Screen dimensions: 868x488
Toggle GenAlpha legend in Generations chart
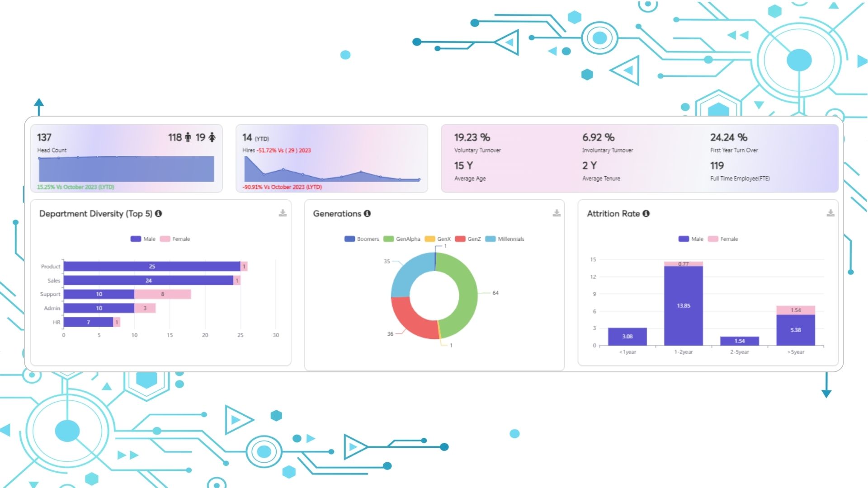(402, 239)
